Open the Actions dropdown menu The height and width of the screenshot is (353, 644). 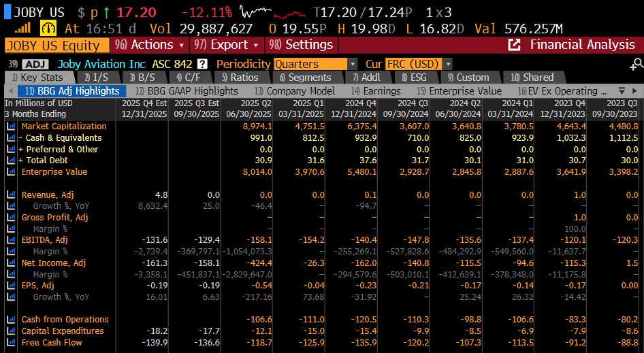coord(150,45)
